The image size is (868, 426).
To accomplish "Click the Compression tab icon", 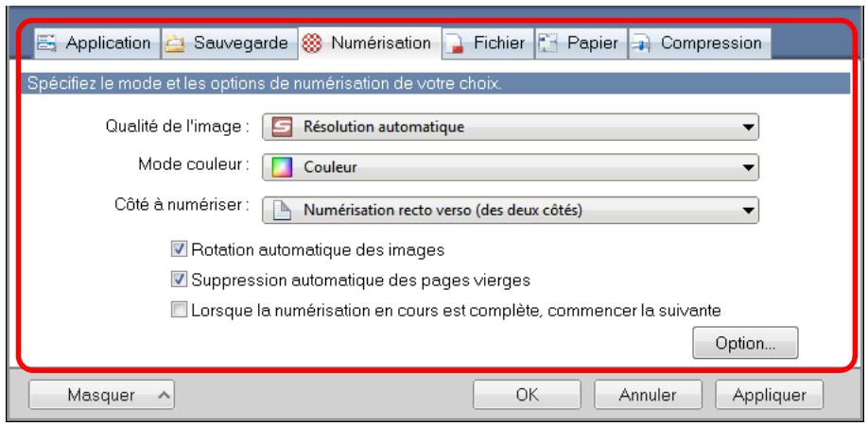I will point(642,43).
